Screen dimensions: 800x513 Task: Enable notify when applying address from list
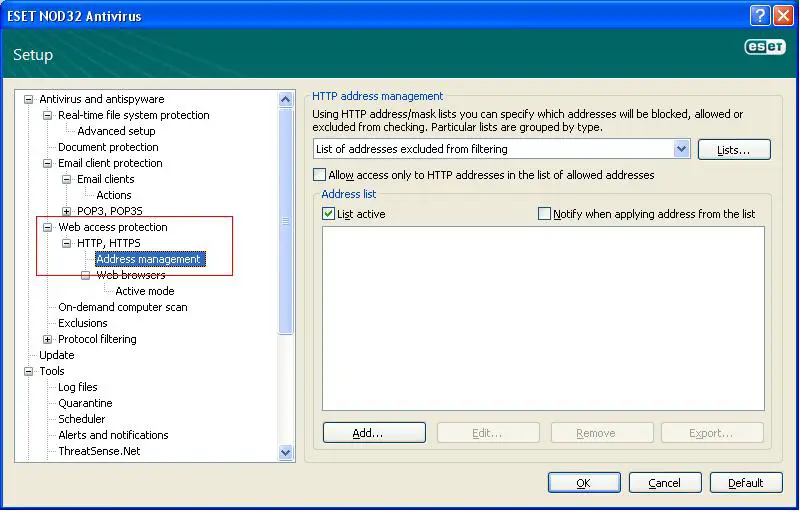[x=544, y=214]
